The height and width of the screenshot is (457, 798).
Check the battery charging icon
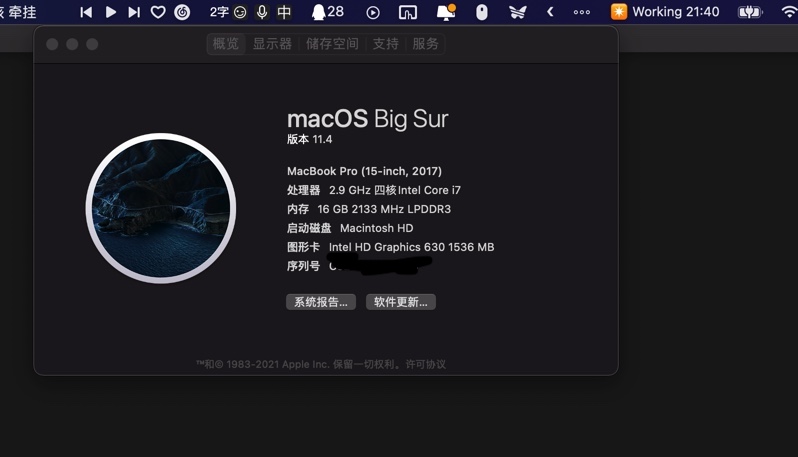pyautogui.click(x=750, y=12)
